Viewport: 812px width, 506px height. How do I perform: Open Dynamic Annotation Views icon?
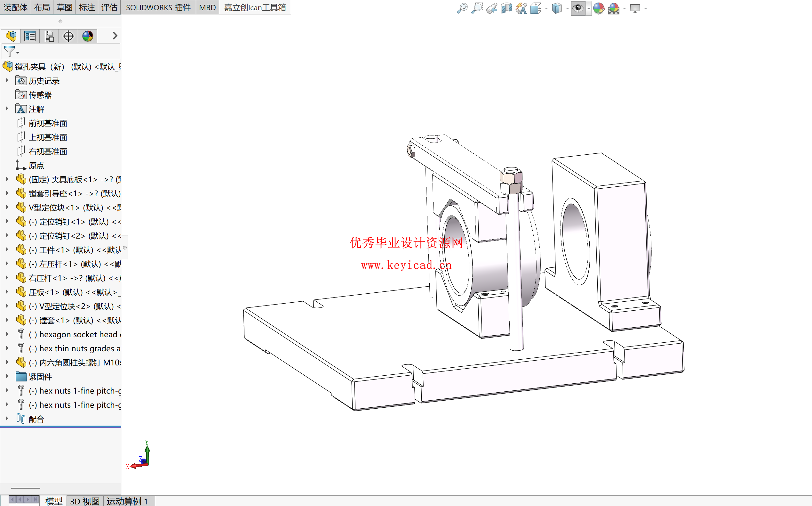pos(521,8)
